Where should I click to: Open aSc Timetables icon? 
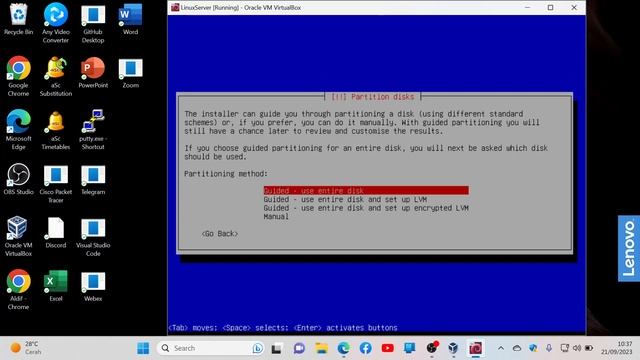click(x=56, y=129)
